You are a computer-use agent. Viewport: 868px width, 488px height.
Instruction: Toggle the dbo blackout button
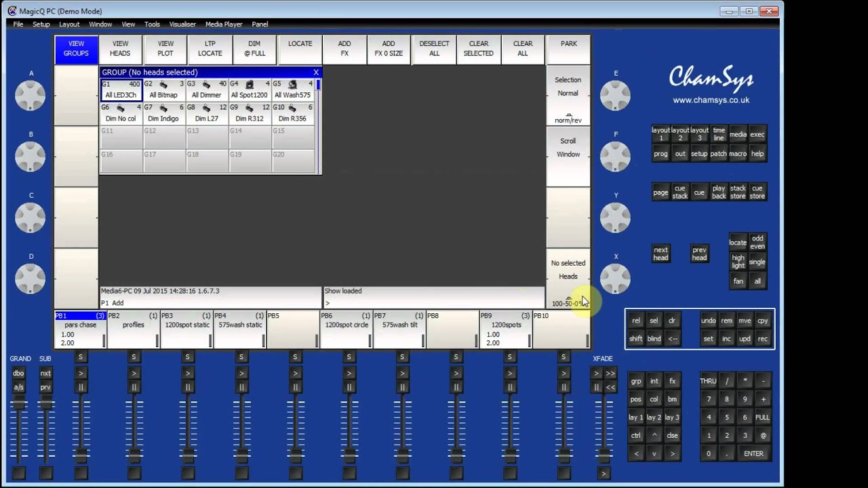click(18, 373)
